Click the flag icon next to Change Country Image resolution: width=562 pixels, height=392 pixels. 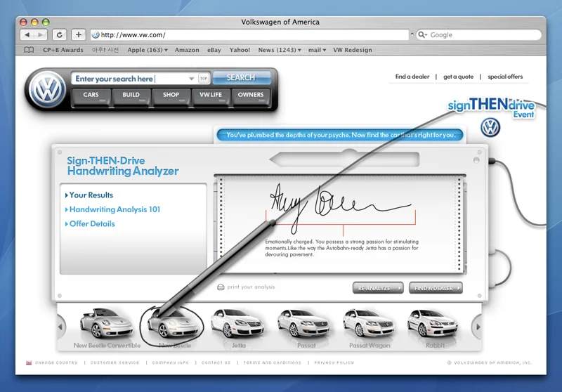click(x=29, y=362)
